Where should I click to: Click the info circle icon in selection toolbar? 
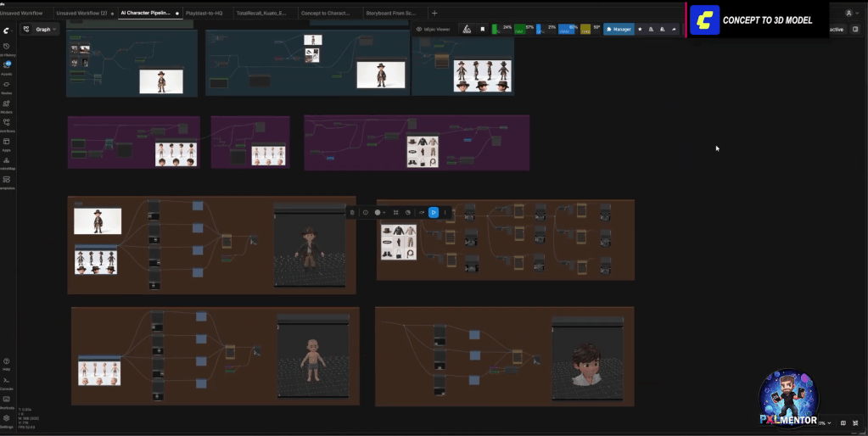[x=366, y=212]
